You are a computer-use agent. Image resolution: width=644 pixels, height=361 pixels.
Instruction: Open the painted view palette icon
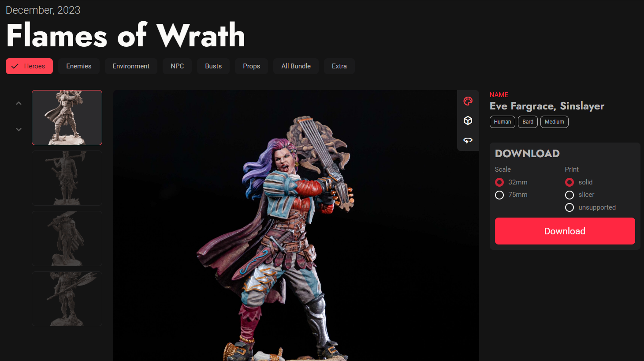click(x=468, y=101)
